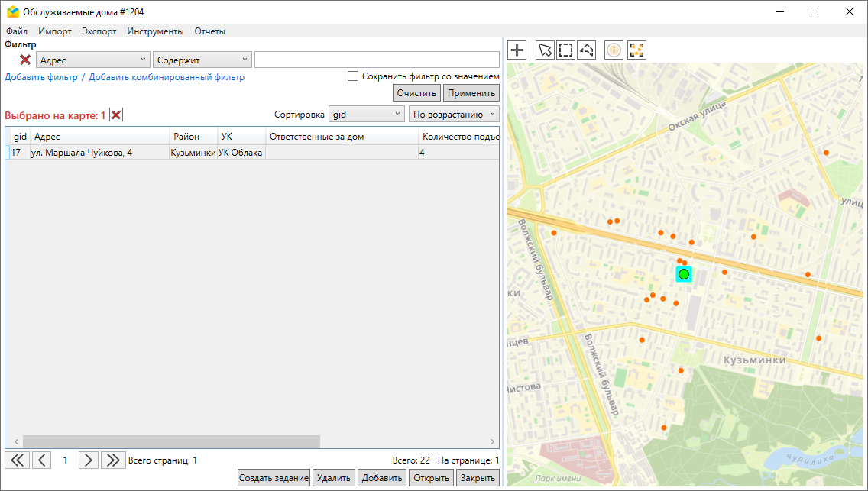
Task: Open the 'По возрастанию' sort order dropdown
Action: click(x=454, y=115)
